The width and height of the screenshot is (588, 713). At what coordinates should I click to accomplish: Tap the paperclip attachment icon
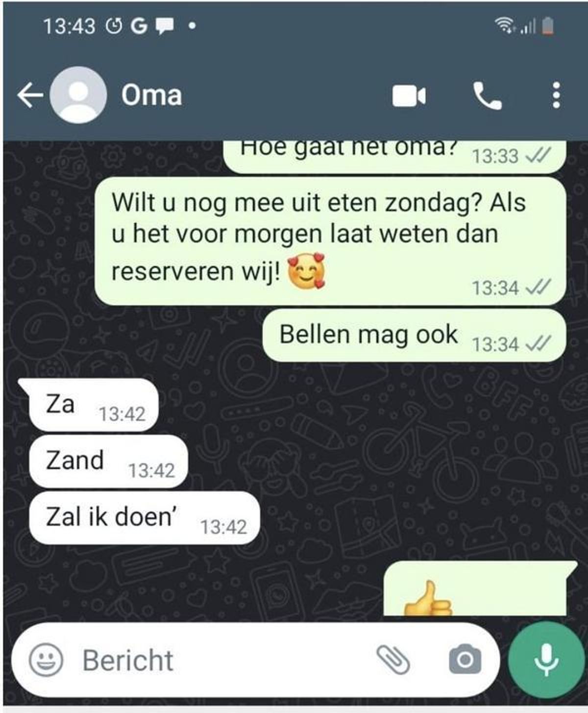[393, 660]
